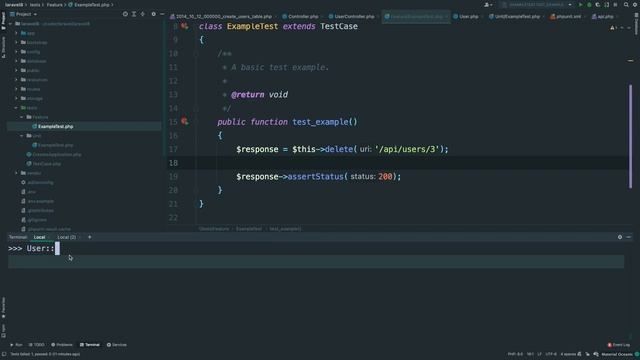
Task: Select the locate-file target icon in Project panel header
Action: 125,14
